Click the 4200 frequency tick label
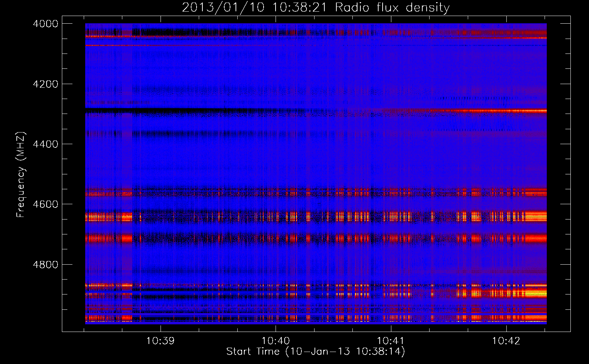Viewport: 589px width, 364px height. 46,84
